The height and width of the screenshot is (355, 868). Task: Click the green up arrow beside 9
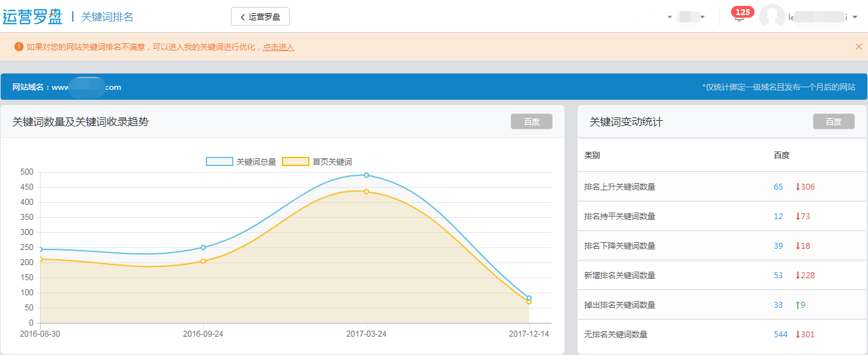[797, 305]
